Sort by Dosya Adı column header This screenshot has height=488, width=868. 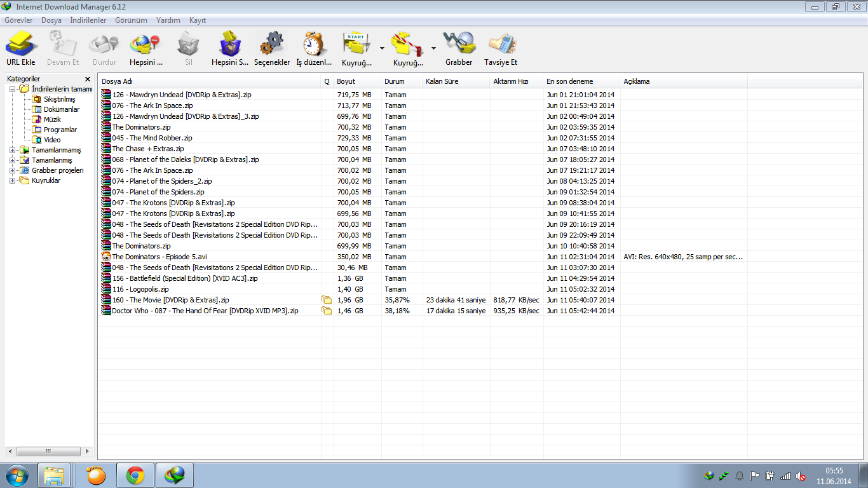pyautogui.click(x=210, y=81)
